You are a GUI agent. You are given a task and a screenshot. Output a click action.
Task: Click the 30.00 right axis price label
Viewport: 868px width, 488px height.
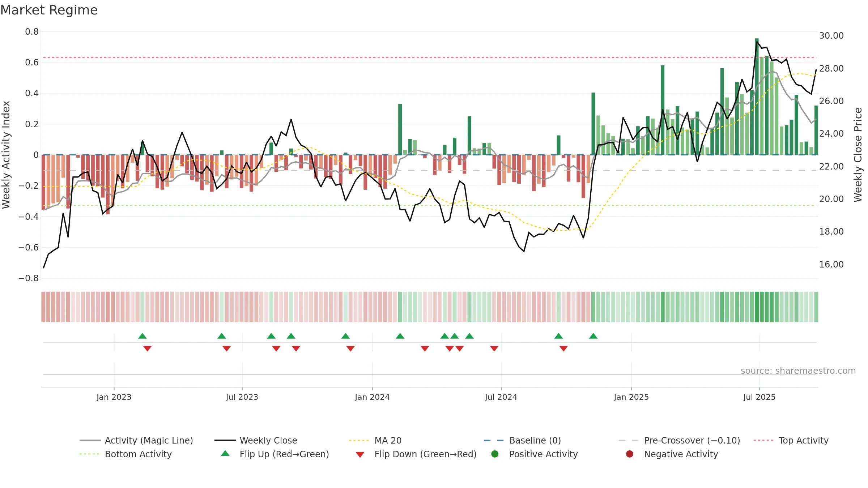pyautogui.click(x=831, y=36)
